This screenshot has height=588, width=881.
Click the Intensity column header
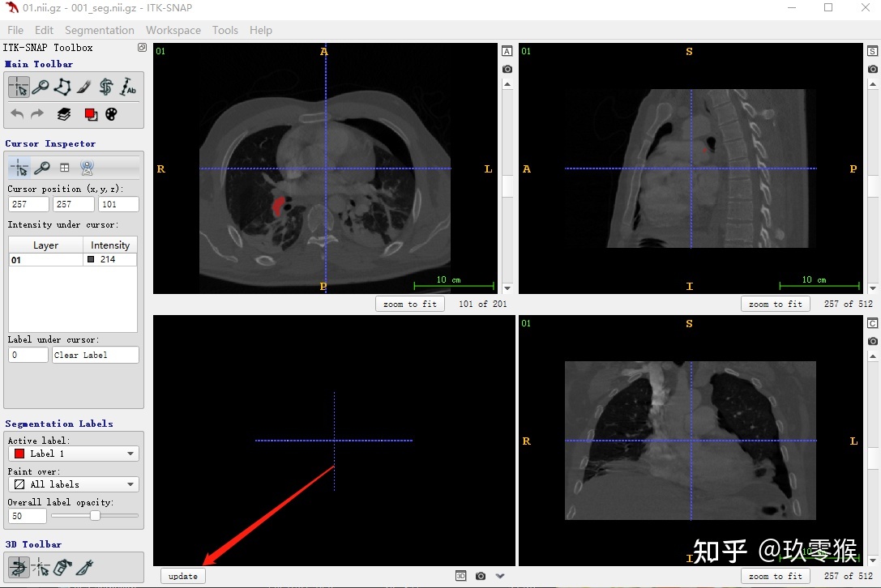(x=110, y=245)
